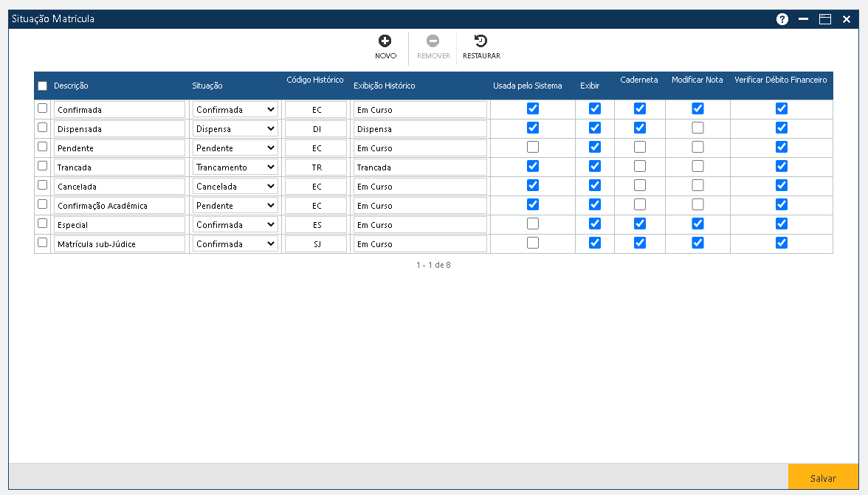Open the help question mark icon
The width and height of the screenshot is (868, 495).
point(782,19)
